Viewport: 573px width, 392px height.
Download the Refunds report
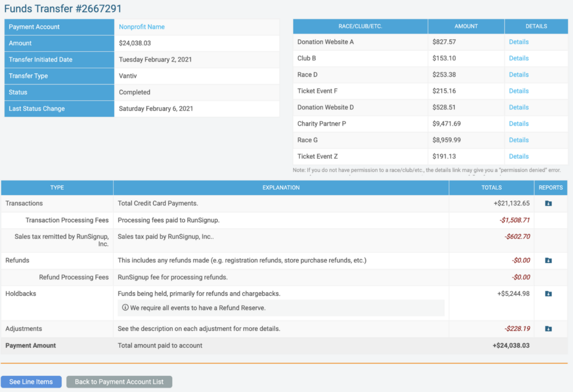548,261
